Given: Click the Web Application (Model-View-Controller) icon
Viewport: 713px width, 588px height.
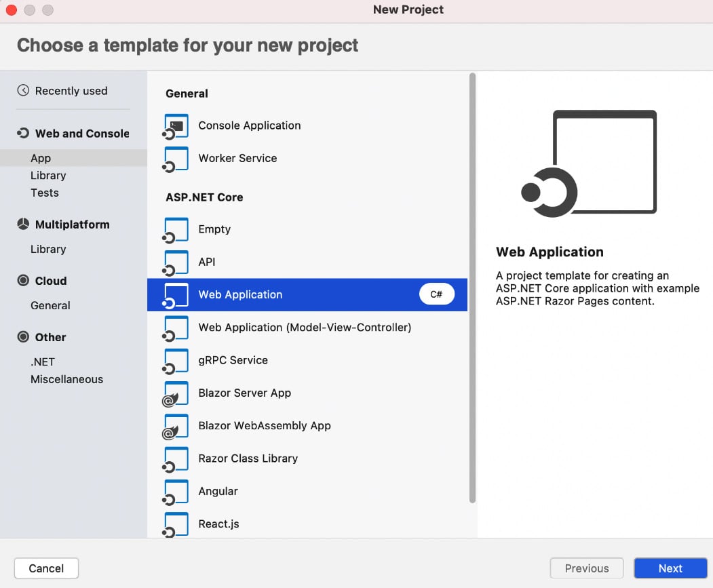Looking at the screenshot, I should 176,328.
